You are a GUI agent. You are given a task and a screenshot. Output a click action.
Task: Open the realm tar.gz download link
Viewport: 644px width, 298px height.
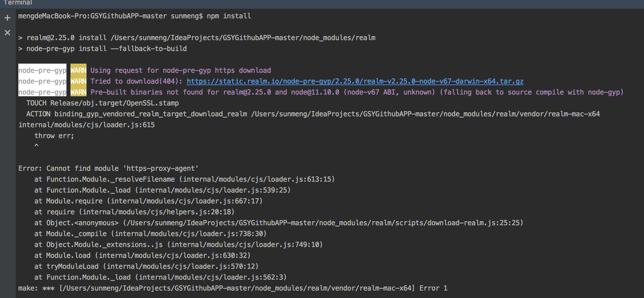(x=355, y=81)
